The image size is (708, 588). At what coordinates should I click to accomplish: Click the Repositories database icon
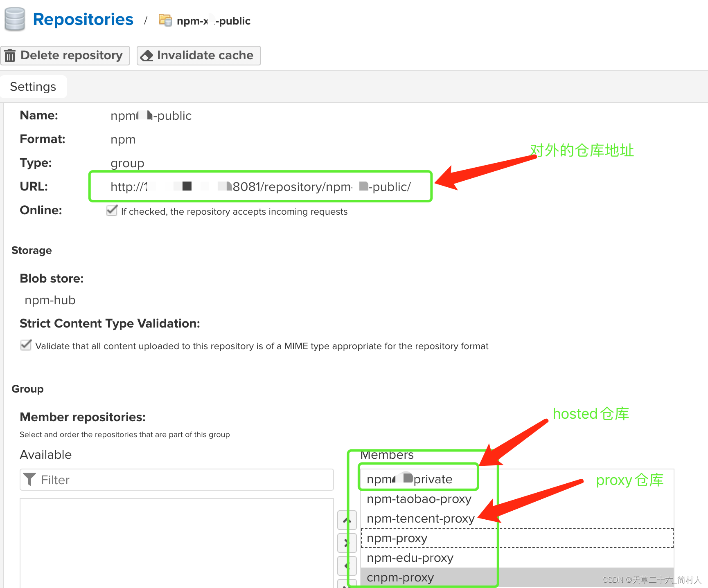pyautogui.click(x=15, y=19)
